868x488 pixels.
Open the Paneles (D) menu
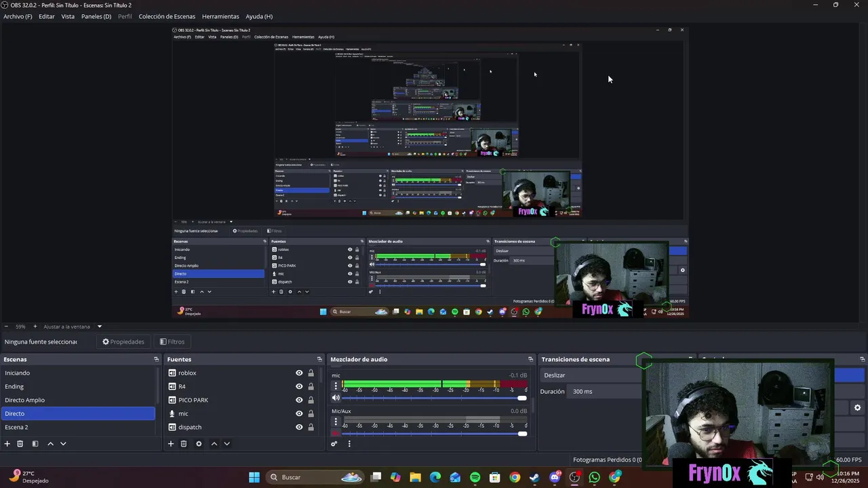click(x=96, y=16)
